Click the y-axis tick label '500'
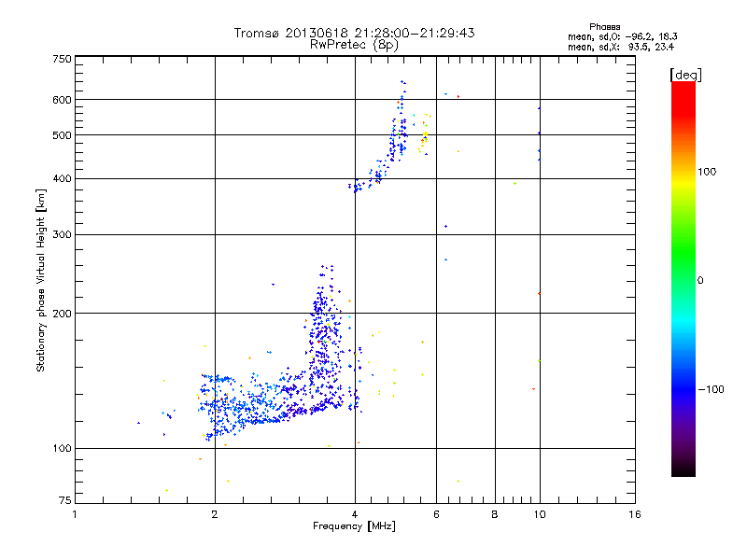The width and height of the screenshot is (747, 560). point(62,135)
